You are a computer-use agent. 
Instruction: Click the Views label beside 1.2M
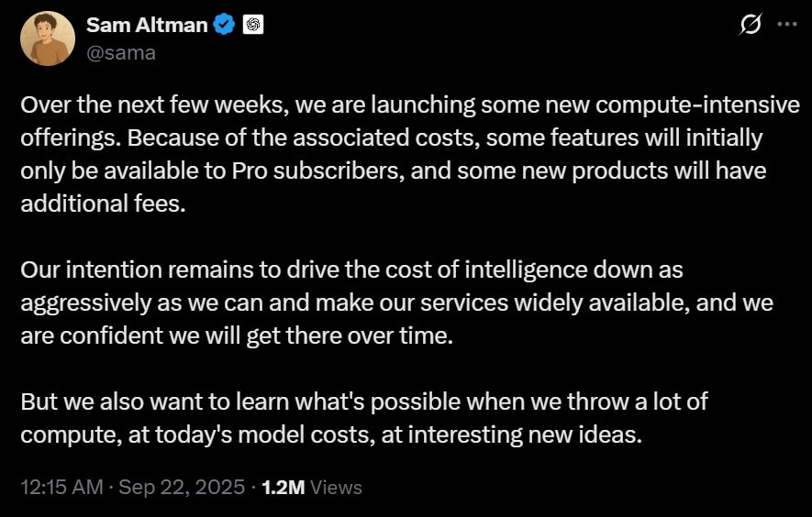(x=336, y=488)
